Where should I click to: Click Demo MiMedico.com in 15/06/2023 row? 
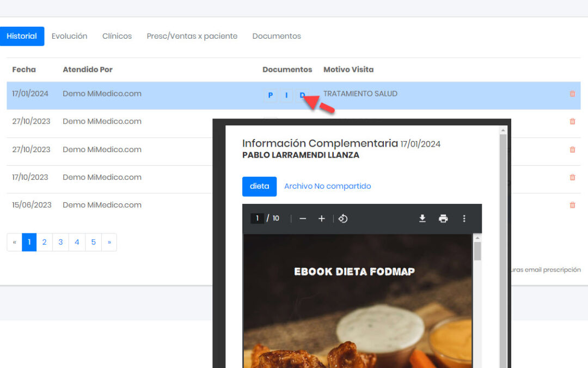(102, 205)
